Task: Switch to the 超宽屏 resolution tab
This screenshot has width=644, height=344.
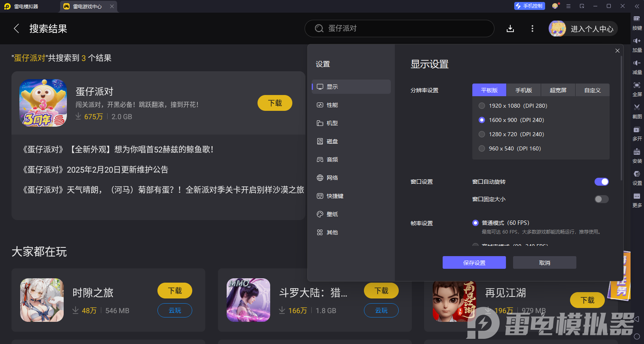Action: click(x=558, y=90)
